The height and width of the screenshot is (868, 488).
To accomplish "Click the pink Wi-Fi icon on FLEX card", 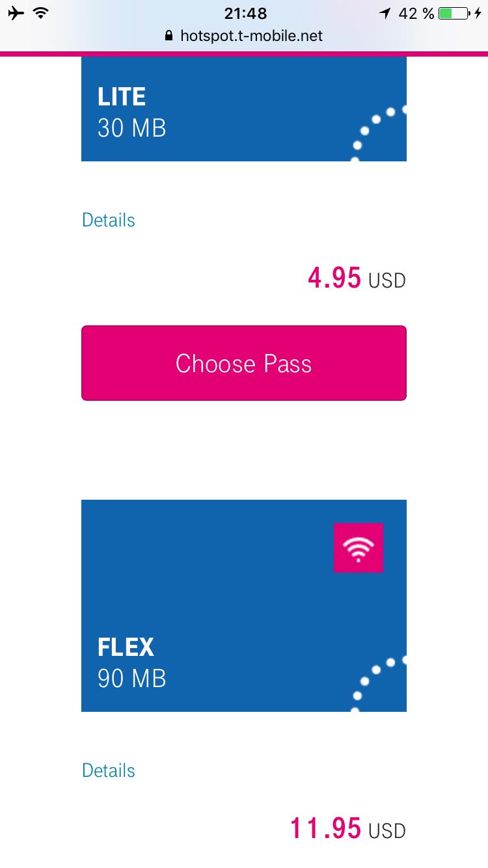I will pos(358,548).
